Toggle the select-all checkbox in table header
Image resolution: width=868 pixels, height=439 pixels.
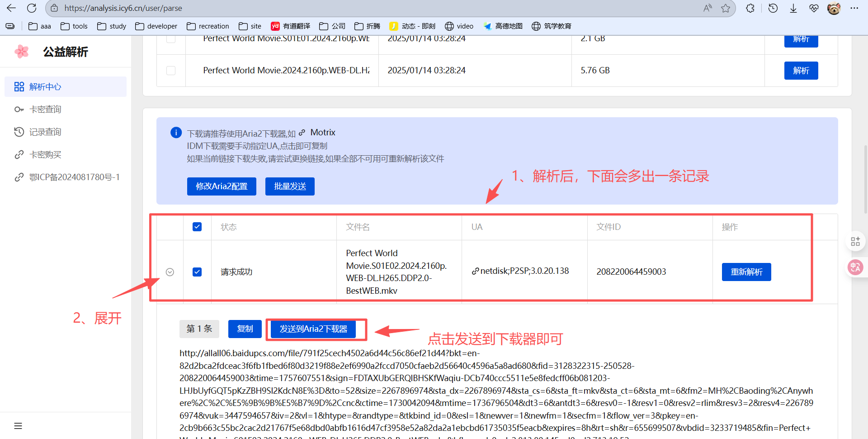197,227
